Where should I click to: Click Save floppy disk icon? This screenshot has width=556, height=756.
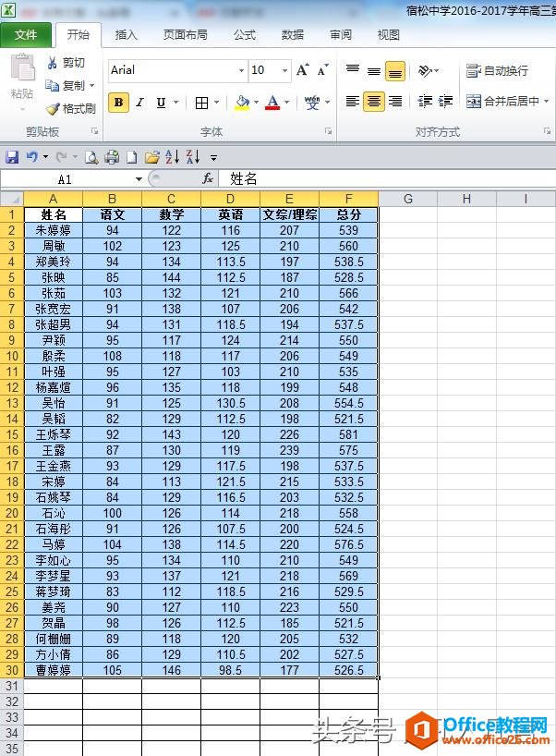(x=12, y=157)
